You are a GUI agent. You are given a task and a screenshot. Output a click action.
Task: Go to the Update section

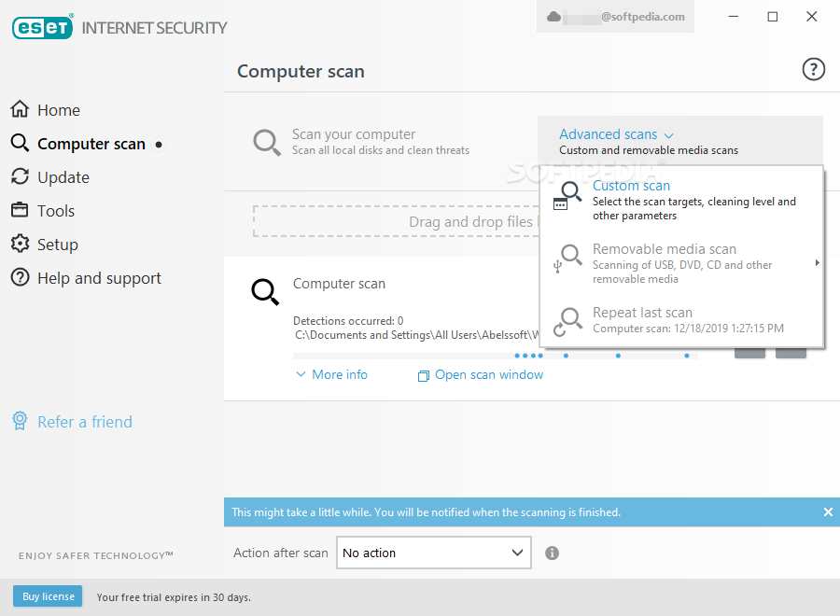point(63,177)
